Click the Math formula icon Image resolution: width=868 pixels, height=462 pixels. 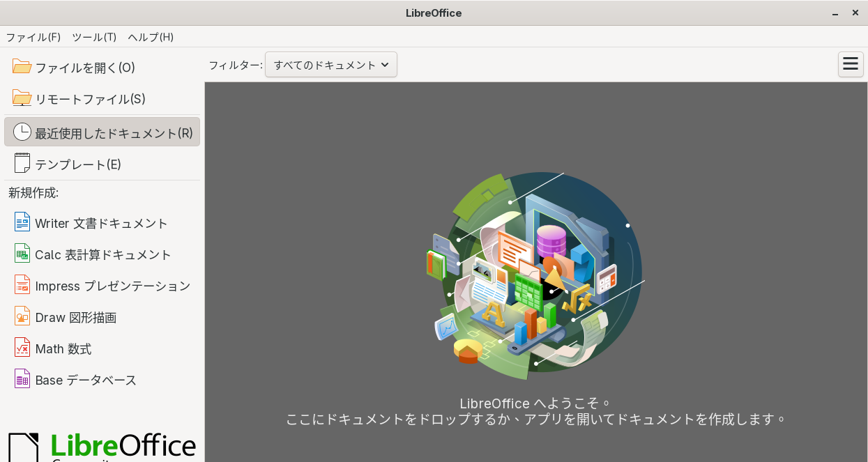22,348
